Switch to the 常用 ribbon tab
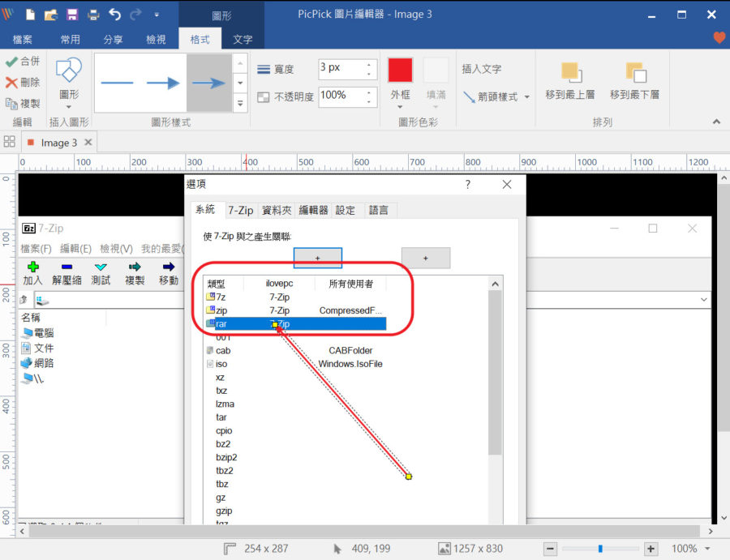The height and width of the screenshot is (560, 730). pos(71,40)
